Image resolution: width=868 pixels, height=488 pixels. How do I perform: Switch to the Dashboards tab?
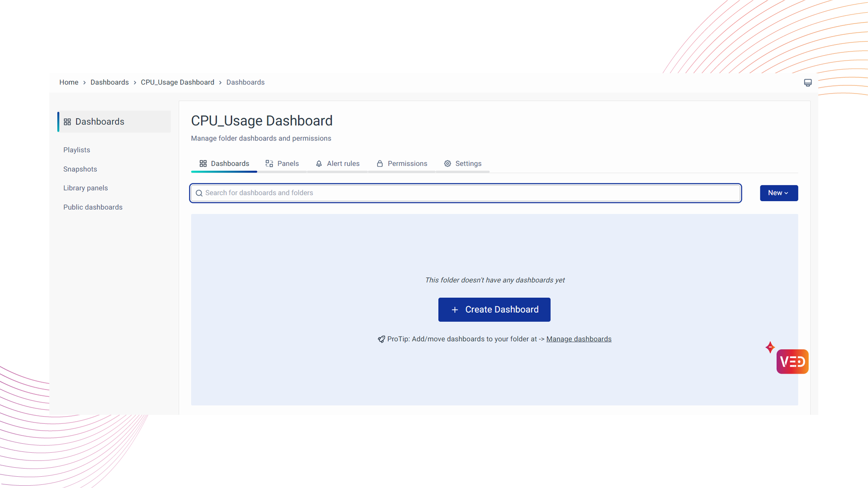click(x=224, y=164)
